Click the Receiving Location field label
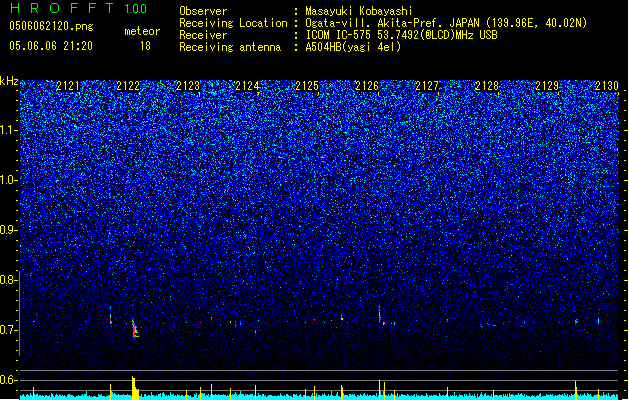 [x=233, y=23]
